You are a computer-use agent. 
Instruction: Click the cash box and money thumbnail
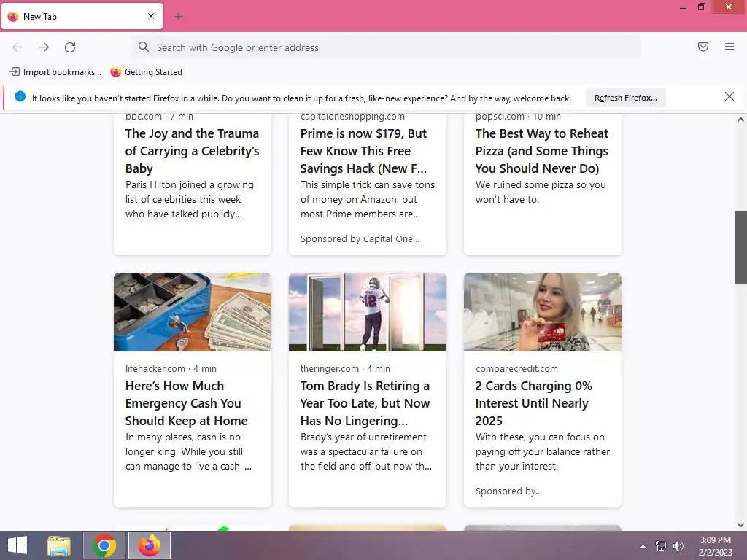(193, 312)
